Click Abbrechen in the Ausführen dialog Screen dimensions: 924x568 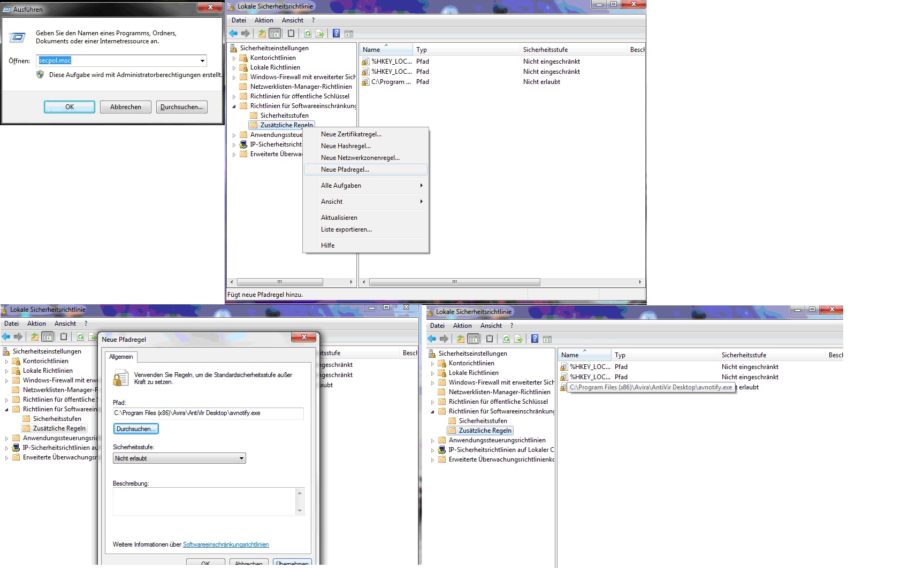click(x=126, y=107)
